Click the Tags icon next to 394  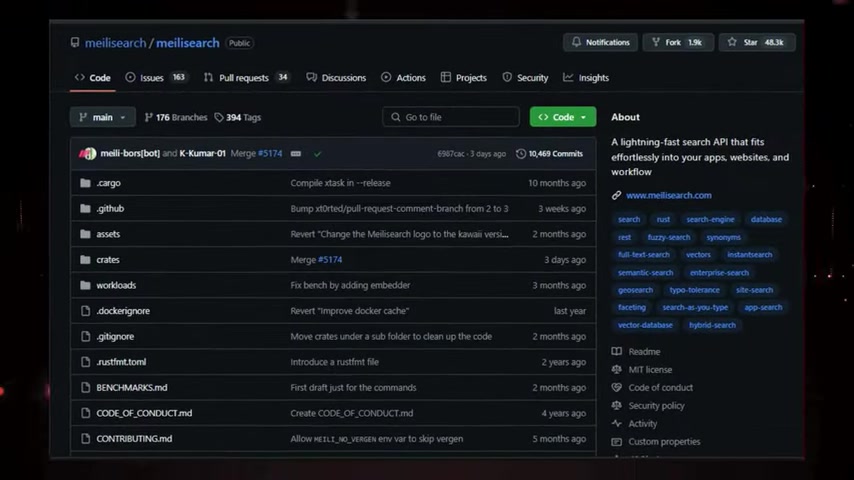[x=218, y=117]
